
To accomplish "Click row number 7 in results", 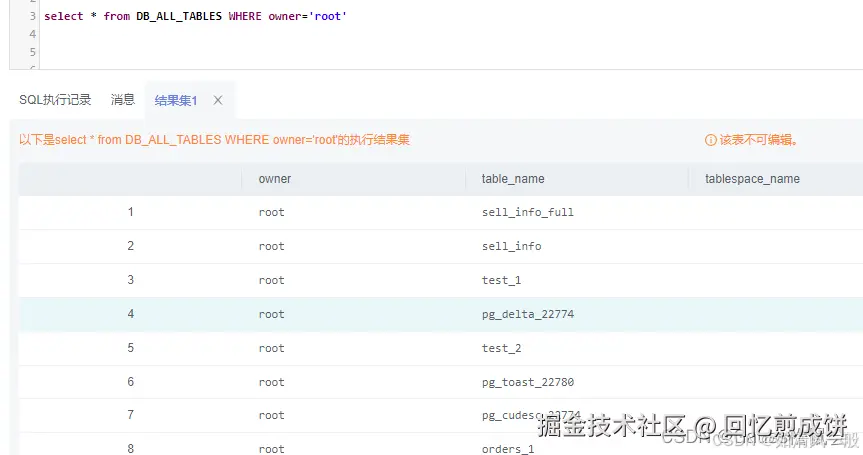I will click(x=130, y=415).
